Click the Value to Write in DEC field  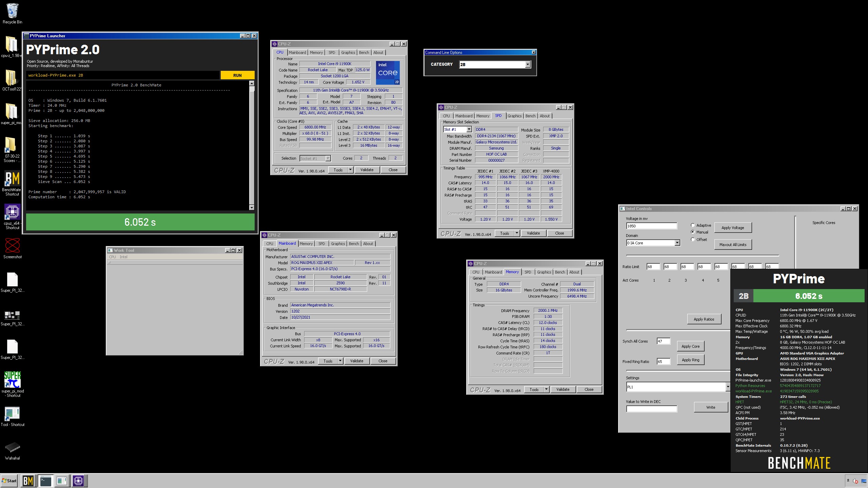pos(651,409)
